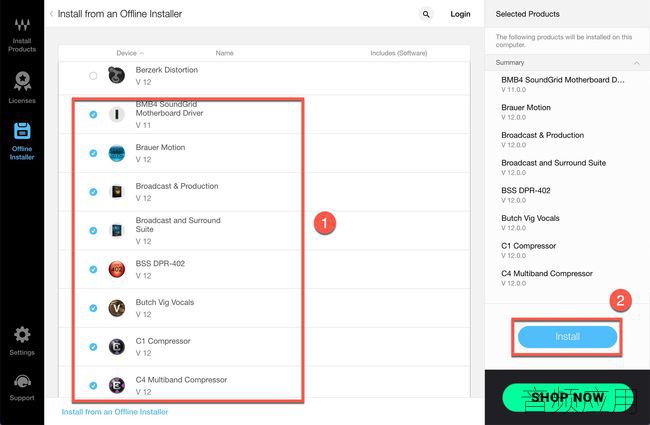Open Settings in the sidebar
650x425 pixels.
click(22, 341)
